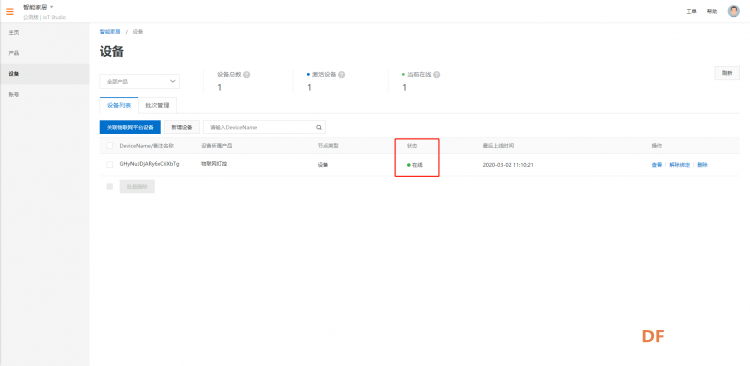Click the greyed 批量删除 button

[x=137, y=187]
